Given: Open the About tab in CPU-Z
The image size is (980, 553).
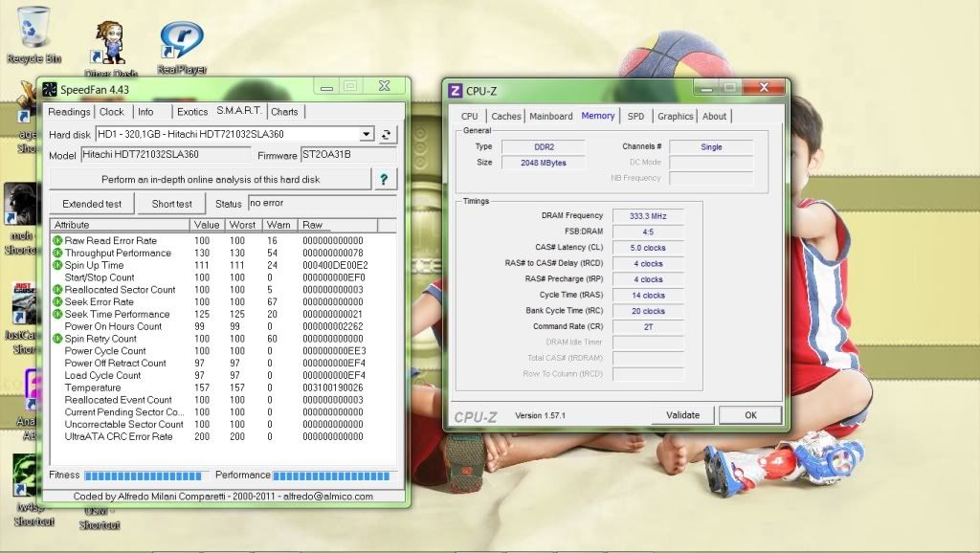Looking at the screenshot, I should (x=714, y=116).
